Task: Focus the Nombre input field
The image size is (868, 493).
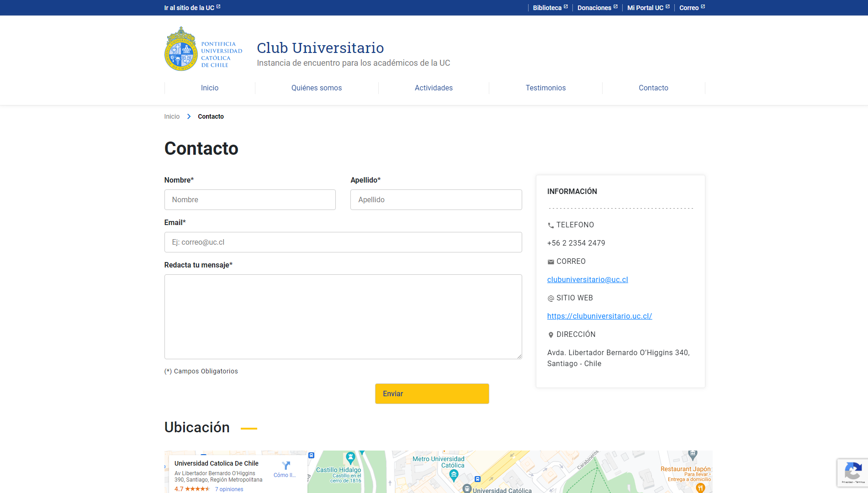Action: tap(250, 199)
